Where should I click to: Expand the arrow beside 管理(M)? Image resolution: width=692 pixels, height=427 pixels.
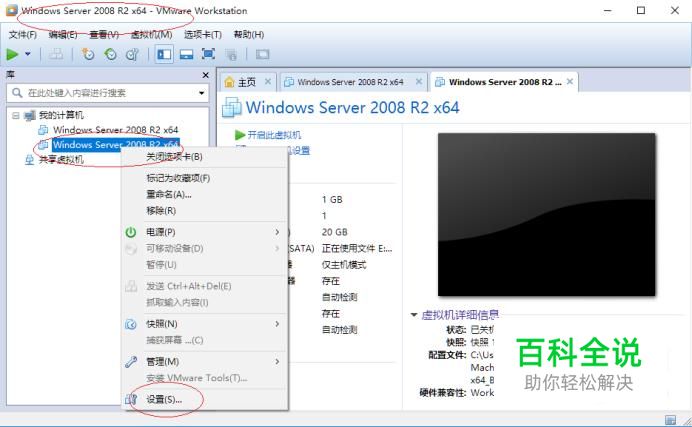pos(277,362)
